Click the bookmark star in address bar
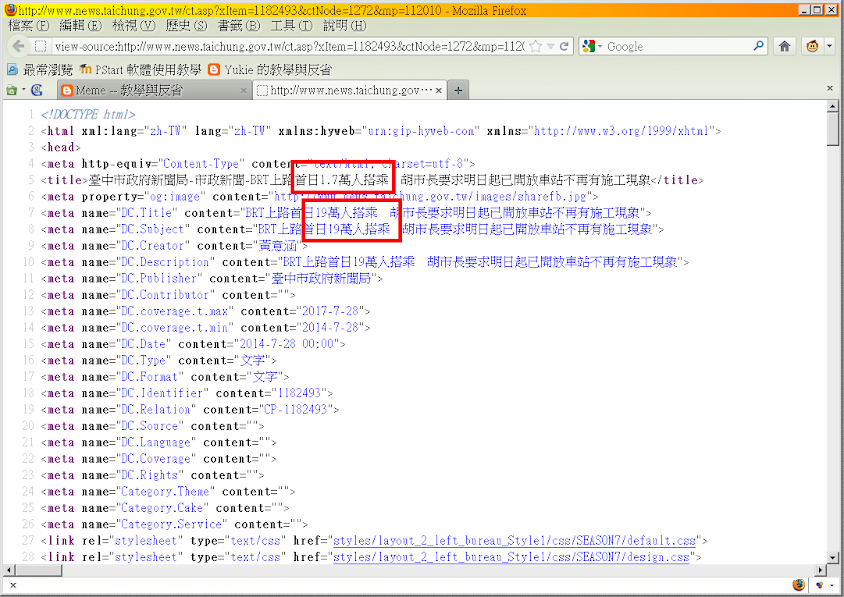The width and height of the screenshot is (844, 597). [x=535, y=47]
